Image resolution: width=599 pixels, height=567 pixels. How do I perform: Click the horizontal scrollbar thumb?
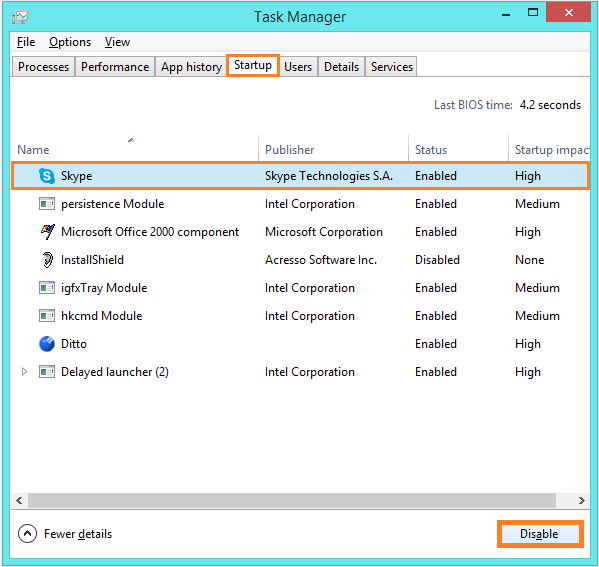tap(292, 501)
